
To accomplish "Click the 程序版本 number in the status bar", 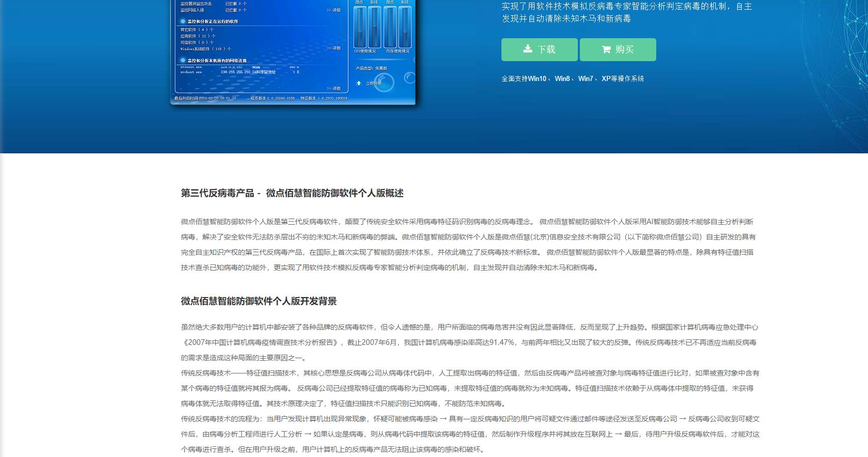I will pos(273,98).
